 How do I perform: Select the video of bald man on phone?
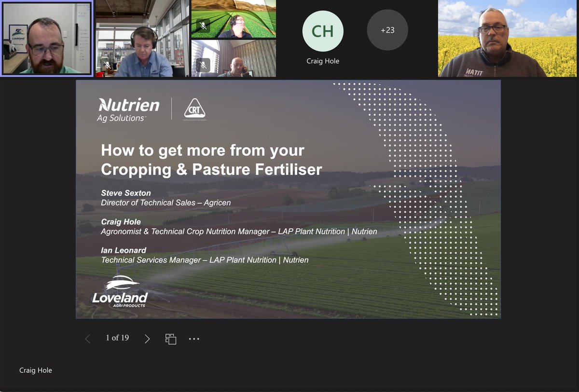coord(234,58)
